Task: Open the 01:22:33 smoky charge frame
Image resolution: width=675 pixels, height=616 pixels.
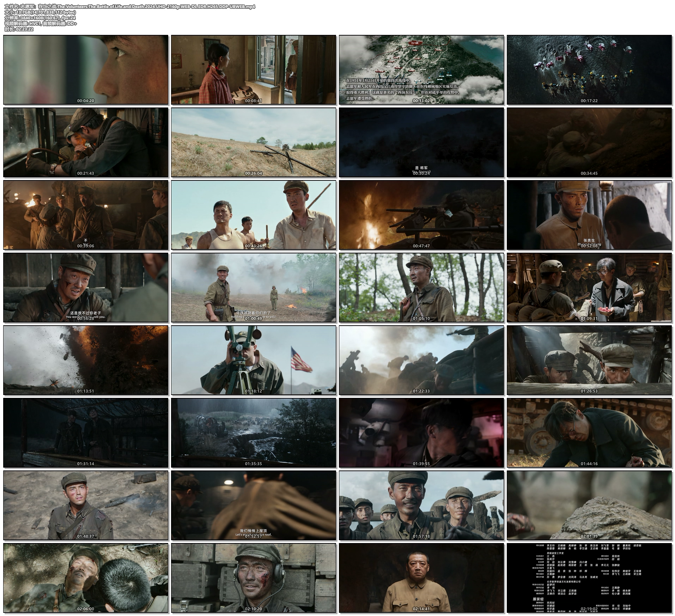Action: 421,360
